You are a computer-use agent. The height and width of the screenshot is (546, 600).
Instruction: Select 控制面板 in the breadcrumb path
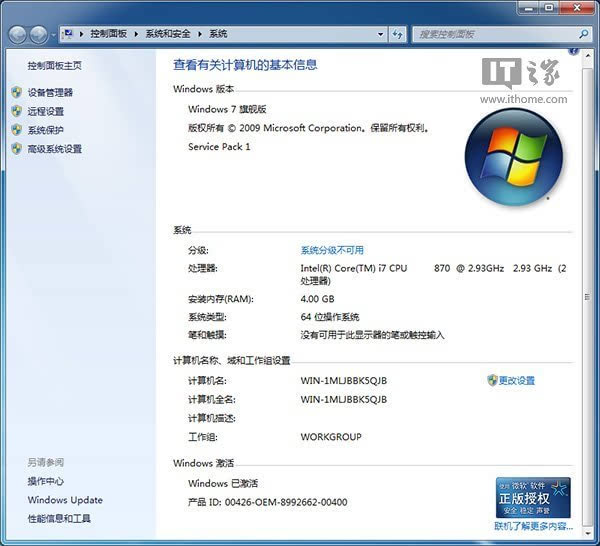(110, 34)
